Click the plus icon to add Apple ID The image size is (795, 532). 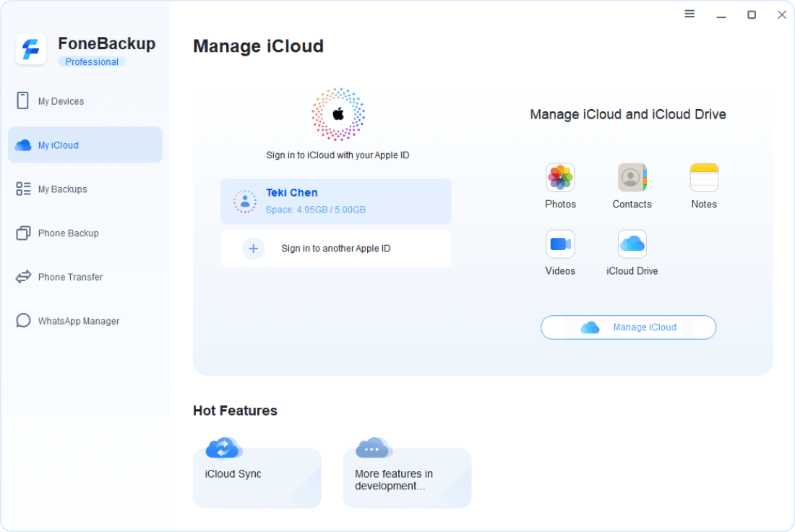(253, 249)
